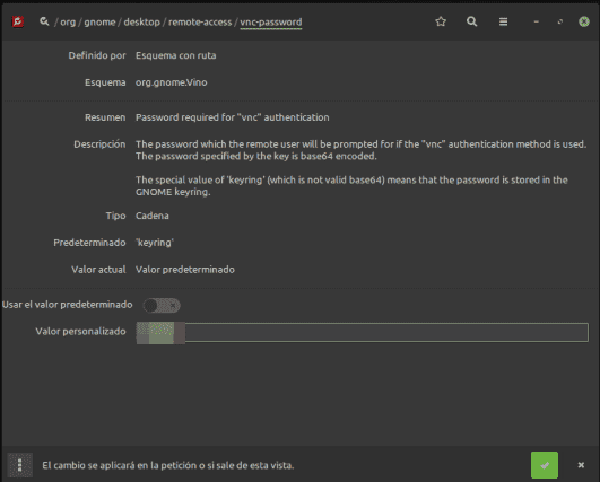Navigate to 'gnome' in path bar
This screenshot has height=482, width=600.
tap(99, 22)
